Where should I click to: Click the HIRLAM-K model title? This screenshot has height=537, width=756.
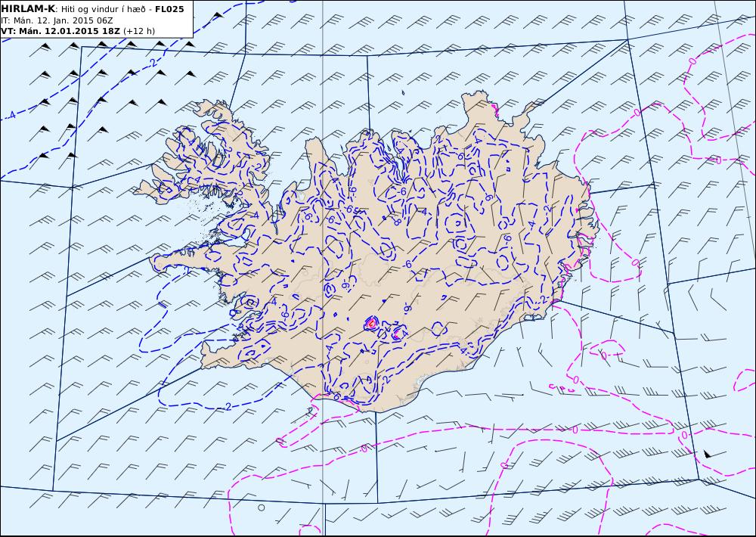(x=28, y=8)
